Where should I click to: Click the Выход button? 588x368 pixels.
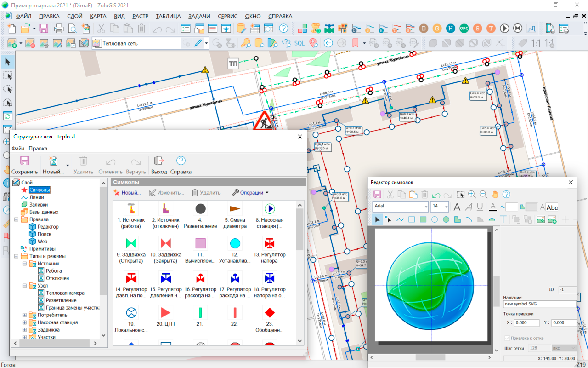point(159,165)
